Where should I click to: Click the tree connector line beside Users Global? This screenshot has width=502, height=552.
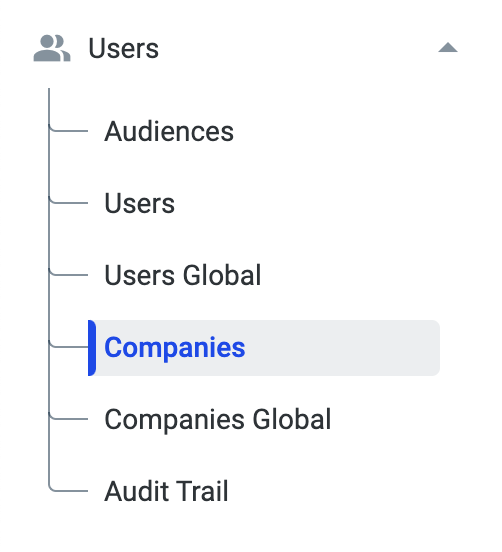pos(69,275)
